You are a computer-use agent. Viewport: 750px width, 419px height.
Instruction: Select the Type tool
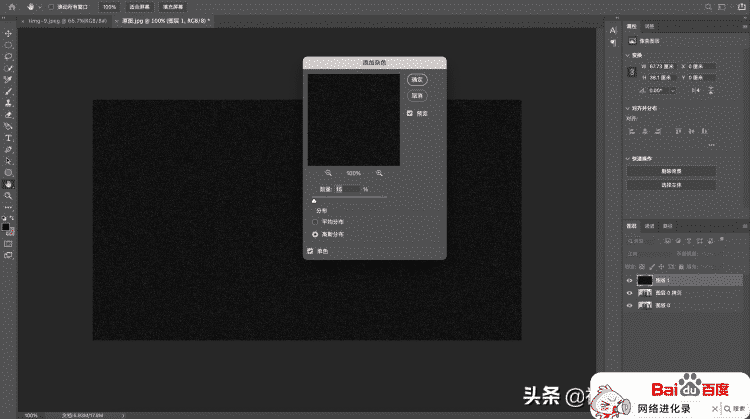pos(8,138)
